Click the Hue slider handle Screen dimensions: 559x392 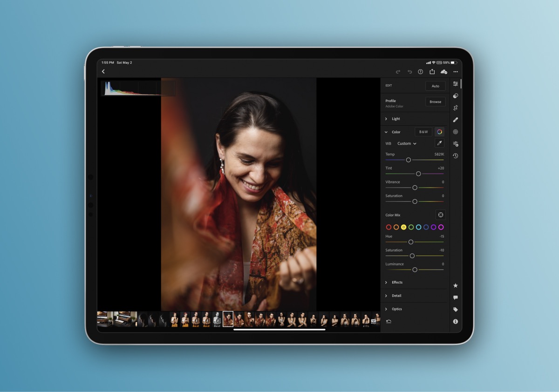tap(411, 242)
